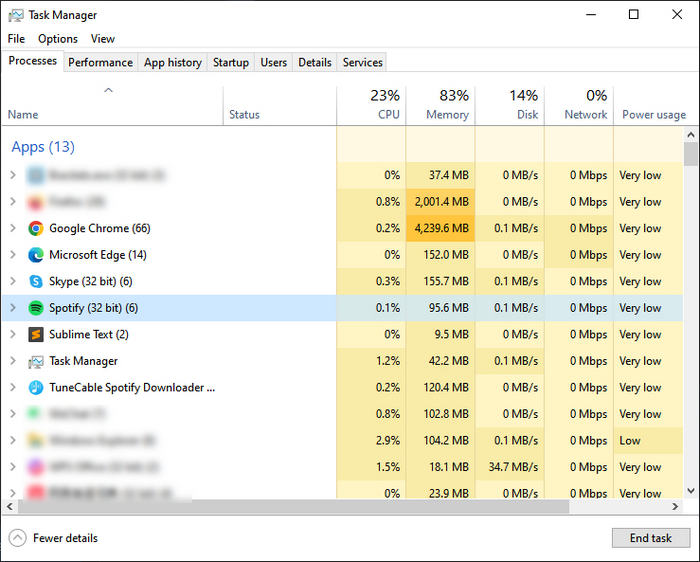Click Fewer details toggle button

pyautogui.click(x=54, y=538)
